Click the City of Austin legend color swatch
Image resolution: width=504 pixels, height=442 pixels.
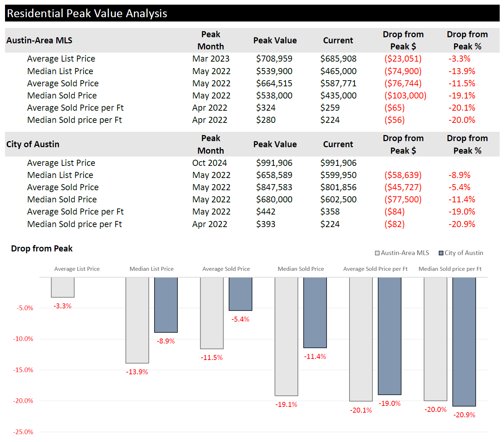(441, 253)
